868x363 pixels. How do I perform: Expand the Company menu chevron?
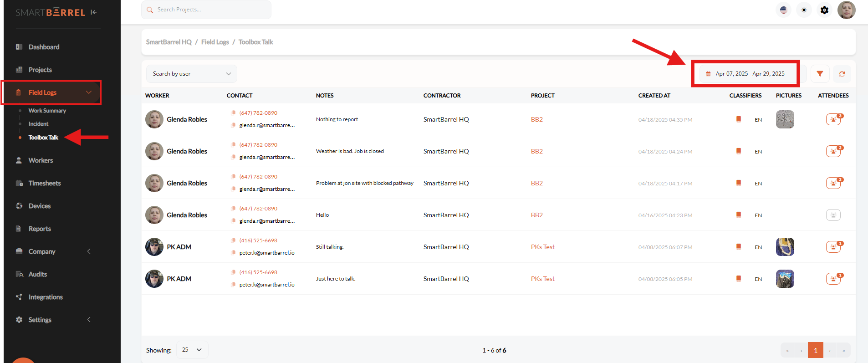pos(89,251)
